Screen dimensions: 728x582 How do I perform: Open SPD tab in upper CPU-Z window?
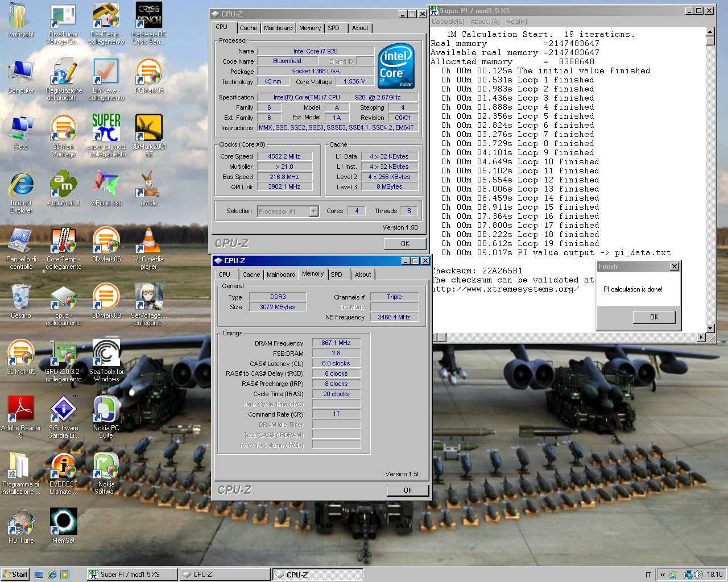point(334,28)
